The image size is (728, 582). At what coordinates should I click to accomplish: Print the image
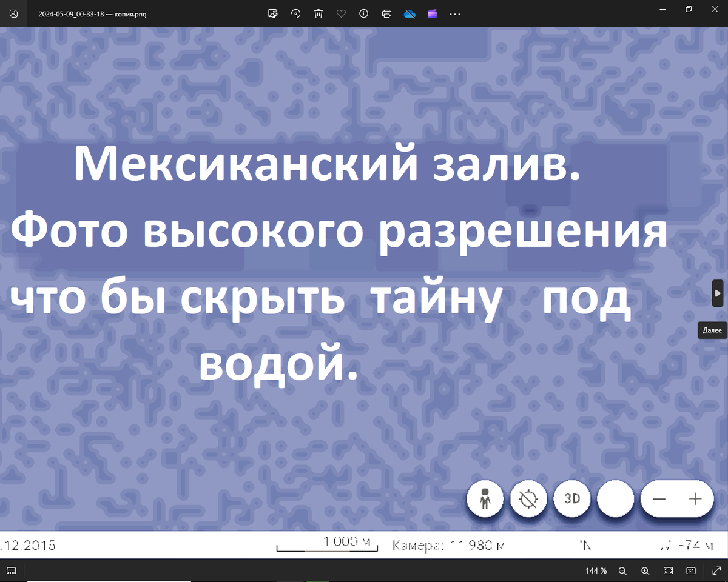point(386,13)
